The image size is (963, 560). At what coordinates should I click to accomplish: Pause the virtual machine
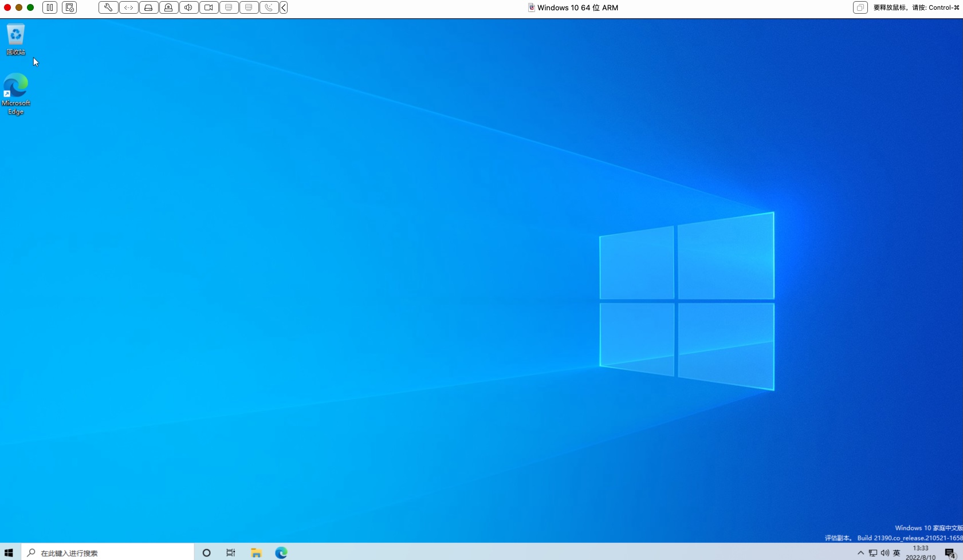click(50, 7)
